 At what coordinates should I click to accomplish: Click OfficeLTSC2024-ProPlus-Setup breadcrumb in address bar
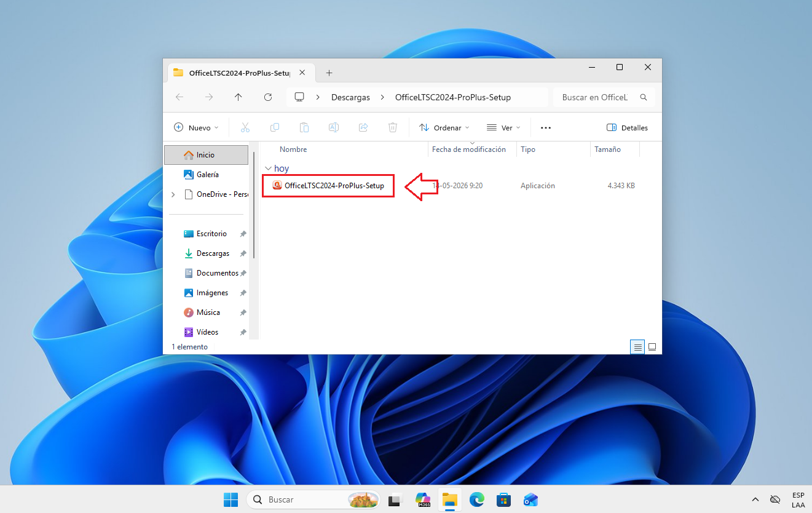[453, 97]
